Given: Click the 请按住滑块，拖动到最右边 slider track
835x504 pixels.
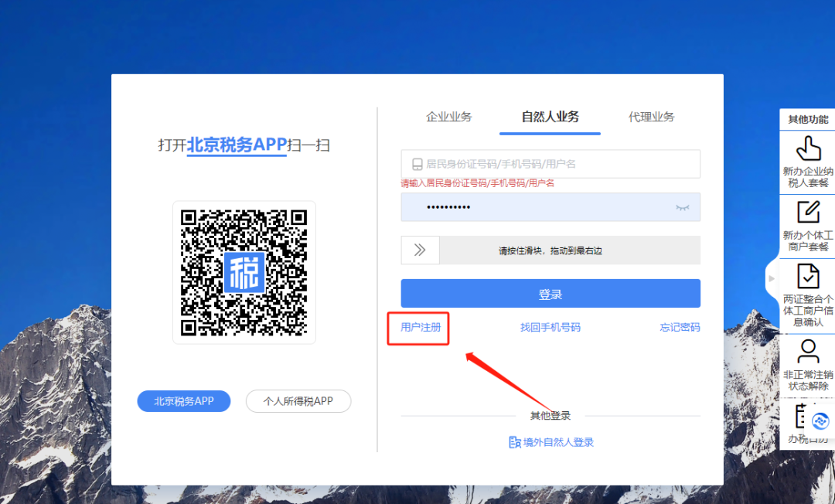Looking at the screenshot, I should point(550,250).
